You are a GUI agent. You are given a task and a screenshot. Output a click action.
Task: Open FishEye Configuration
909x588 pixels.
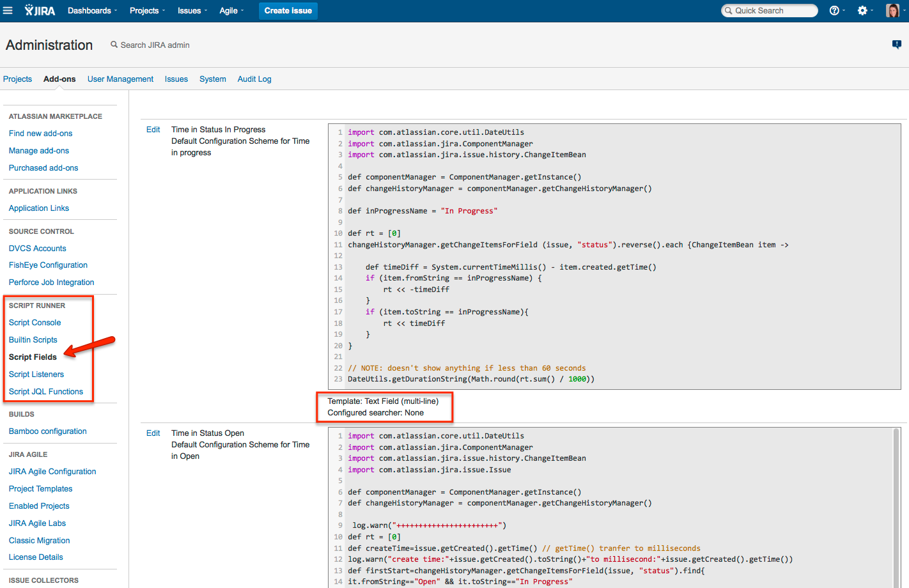[x=48, y=265]
